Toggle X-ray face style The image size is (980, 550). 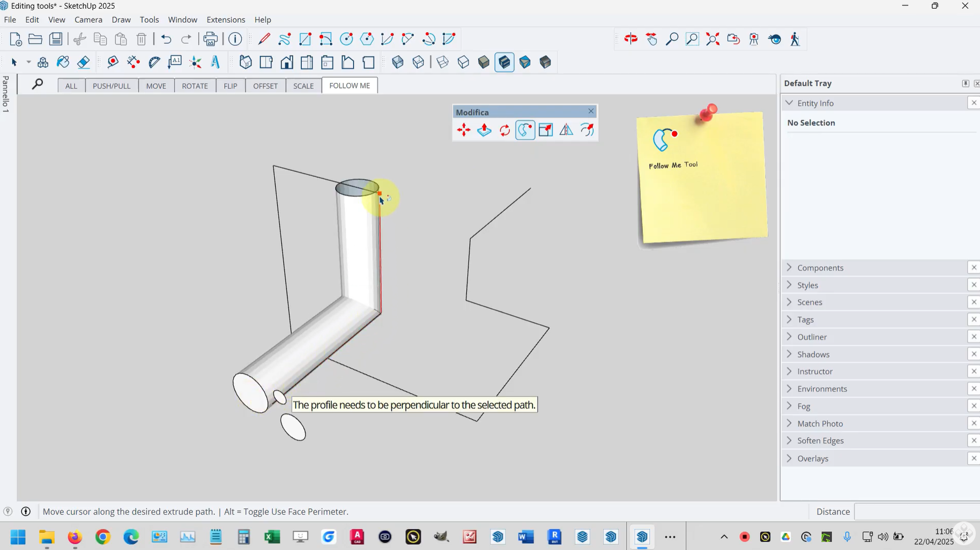(x=398, y=62)
